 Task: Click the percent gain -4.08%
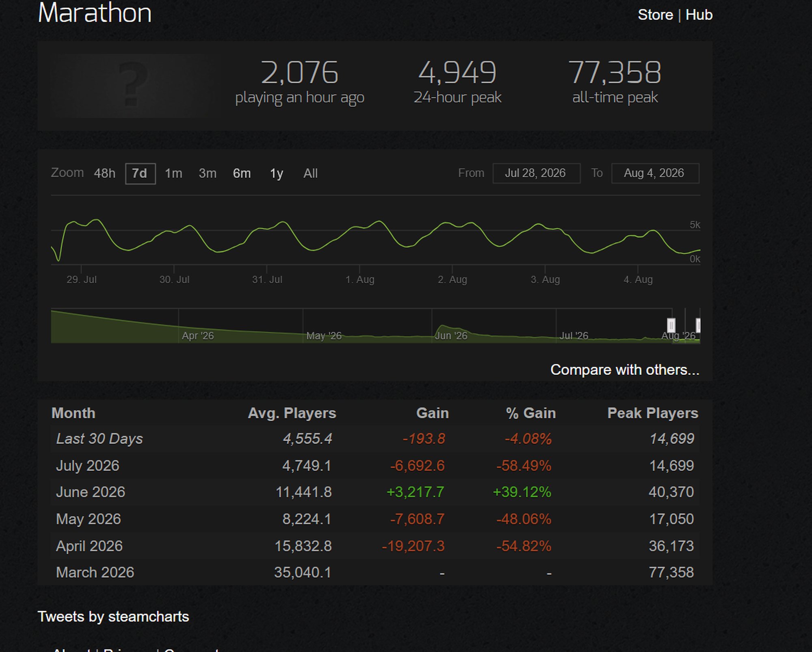[528, 439]
